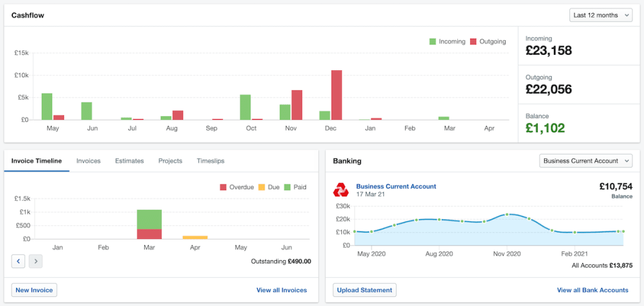Toggle the Overdue legend in invoice chart
Screen dimensions: 644x306
pos(238,187)
